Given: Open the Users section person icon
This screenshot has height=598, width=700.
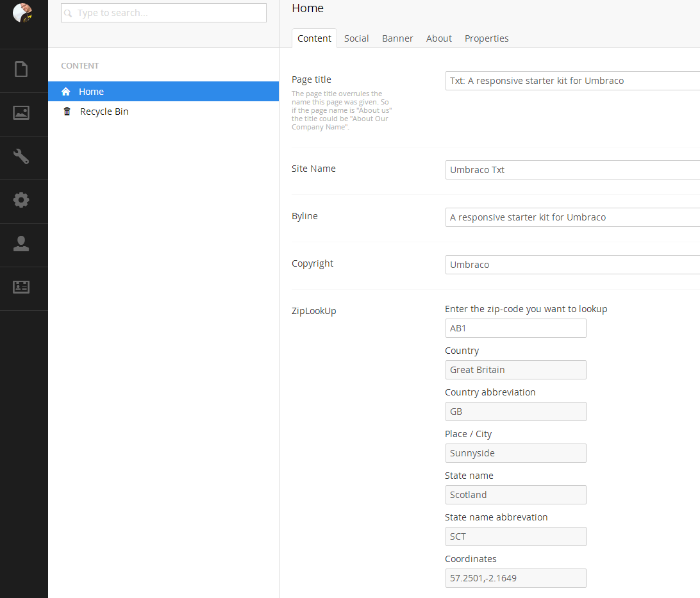Looking at the screenshot, I should (21, 244).
